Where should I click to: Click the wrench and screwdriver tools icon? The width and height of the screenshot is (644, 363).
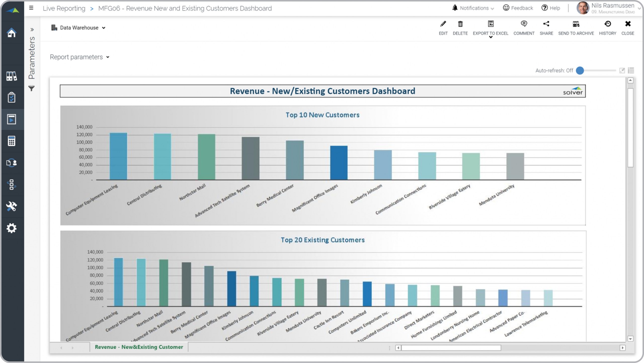click(12, 206)
